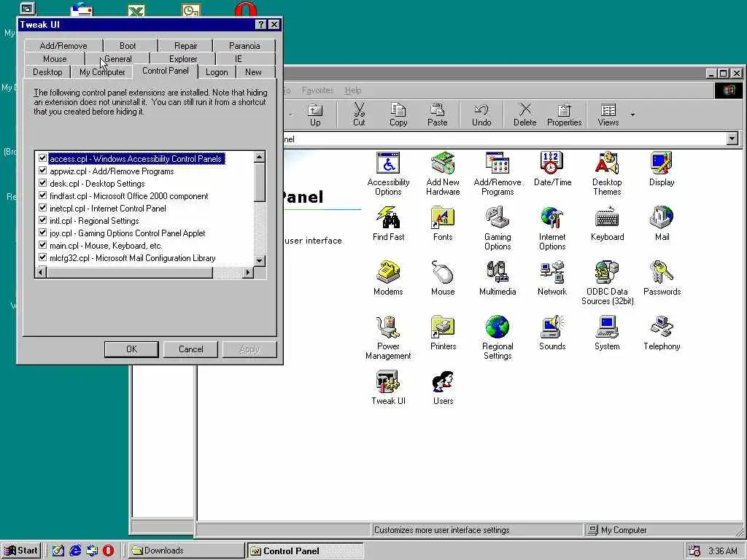Screen dimensions: 747x560
Task: Select the Desktop tab in Tweak UI
Action: click(x=47, y=72)
